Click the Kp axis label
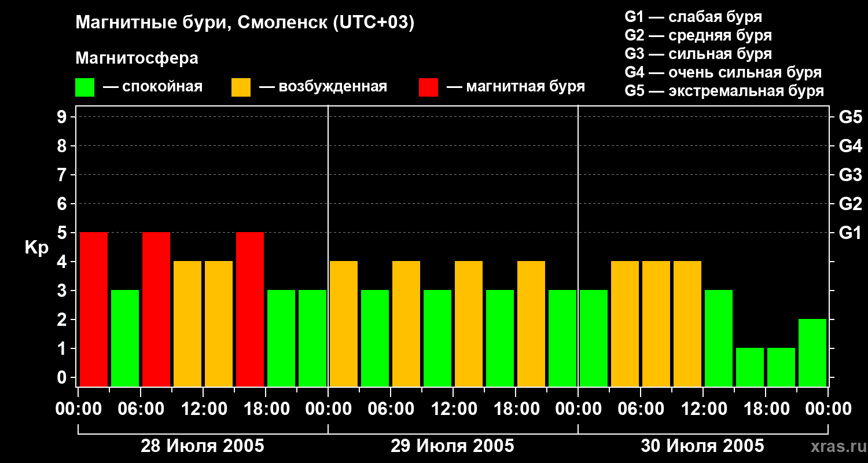Image resolution: width=868 pixels, height=463 pixels. (x=36, y=248)
